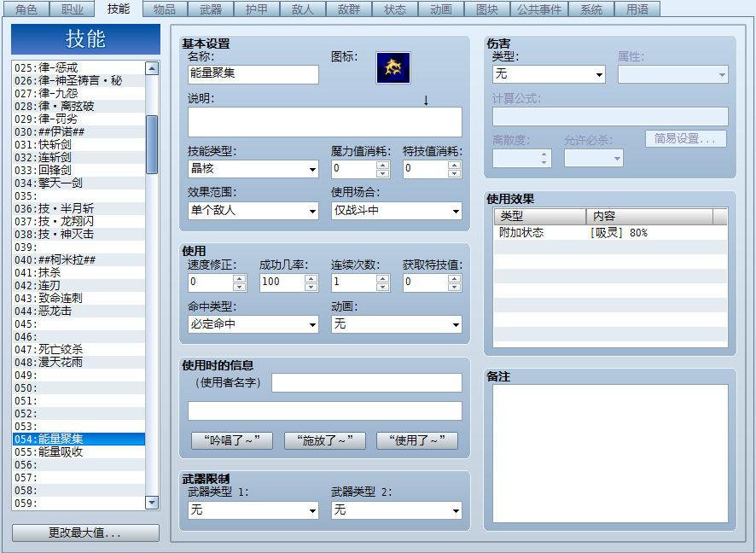The width and height of the screenshot is (756, 553).
Task: Click the skill icon image
Action: 393,68
